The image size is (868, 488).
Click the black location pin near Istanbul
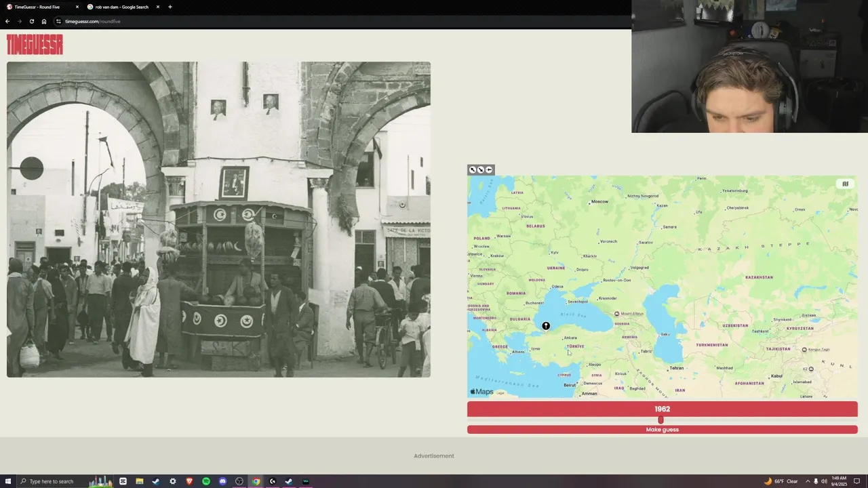[546, 326]
